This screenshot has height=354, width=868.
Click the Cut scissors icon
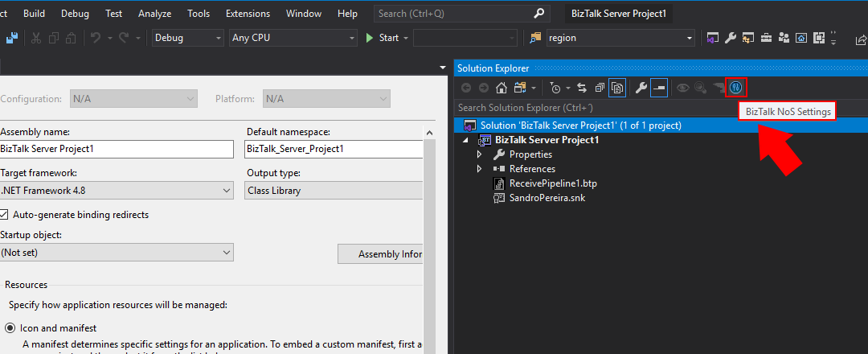tap(36, 39)
